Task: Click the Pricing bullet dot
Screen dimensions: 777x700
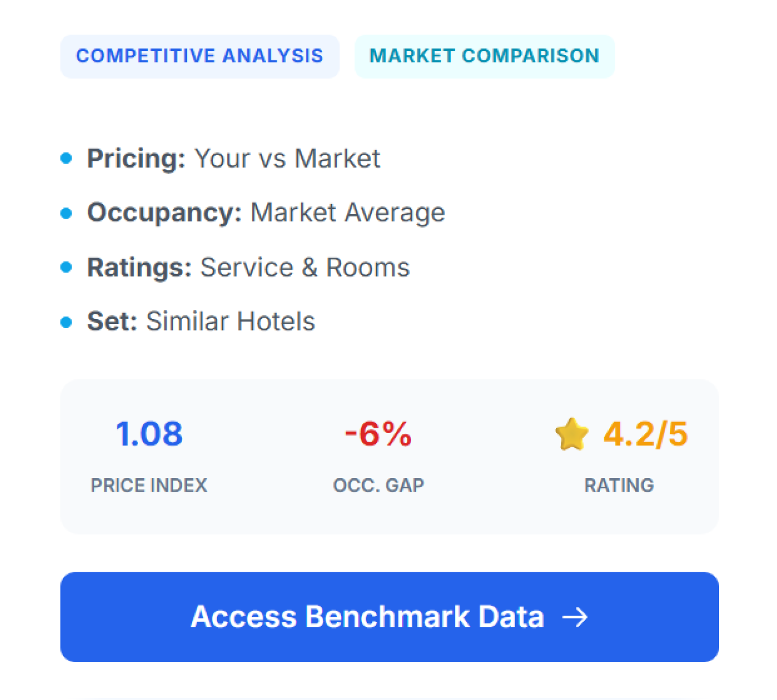Action: [x=66, y=158]
